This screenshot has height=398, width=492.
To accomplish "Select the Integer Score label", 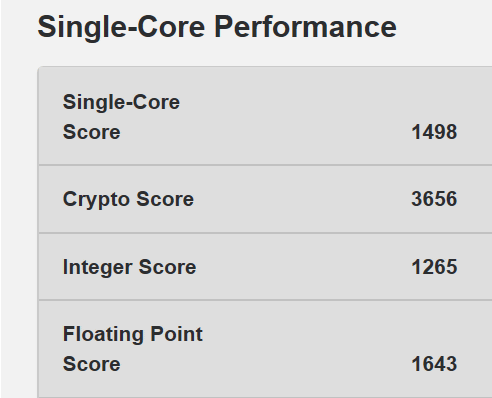I will [x=129, y=267].
